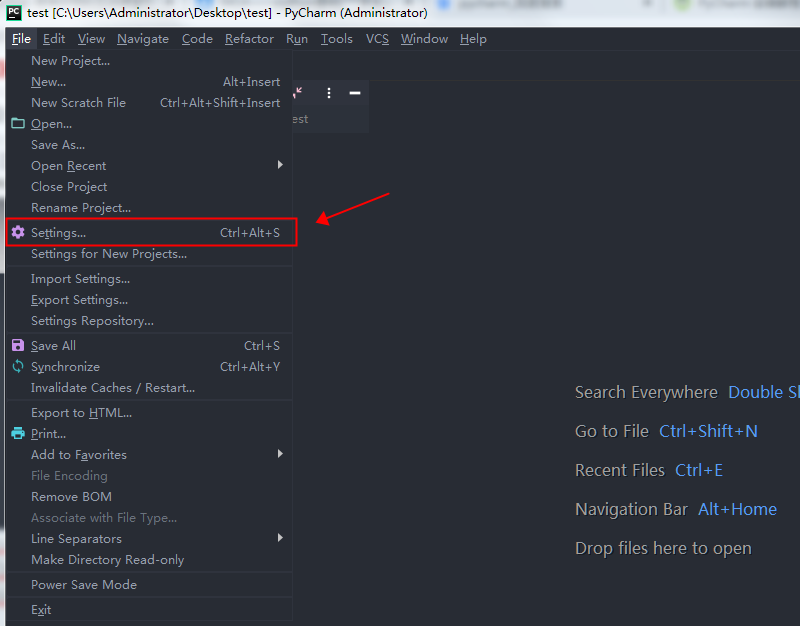The image size is (800, 626).
Task: Open the Navigate menu
Action: tap(143, 39)
